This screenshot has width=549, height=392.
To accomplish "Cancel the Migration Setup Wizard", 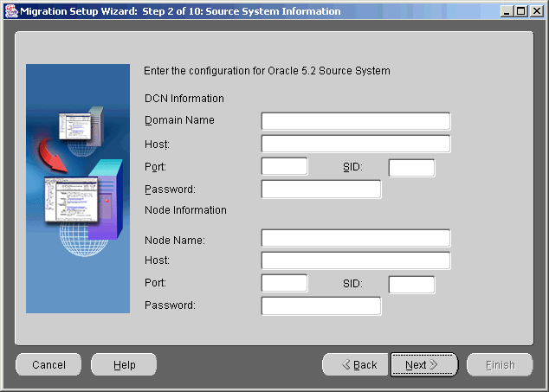I will pyautogui.click(x=48, y=364).
